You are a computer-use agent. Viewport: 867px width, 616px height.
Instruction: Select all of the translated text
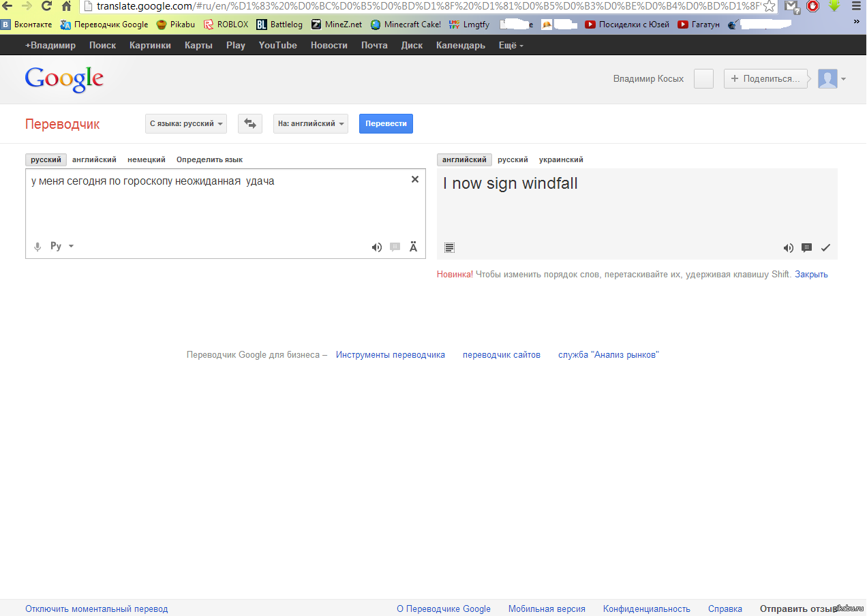[449, 247]
